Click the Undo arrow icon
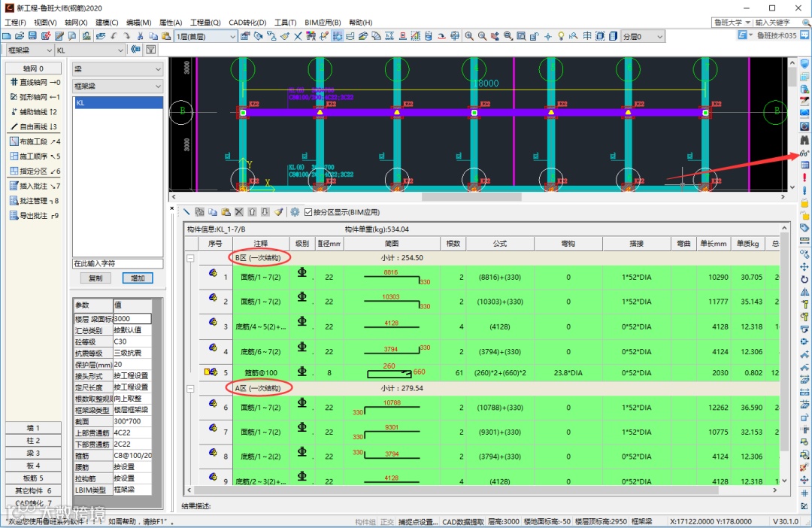812x528 pixels. pos(114,36)
